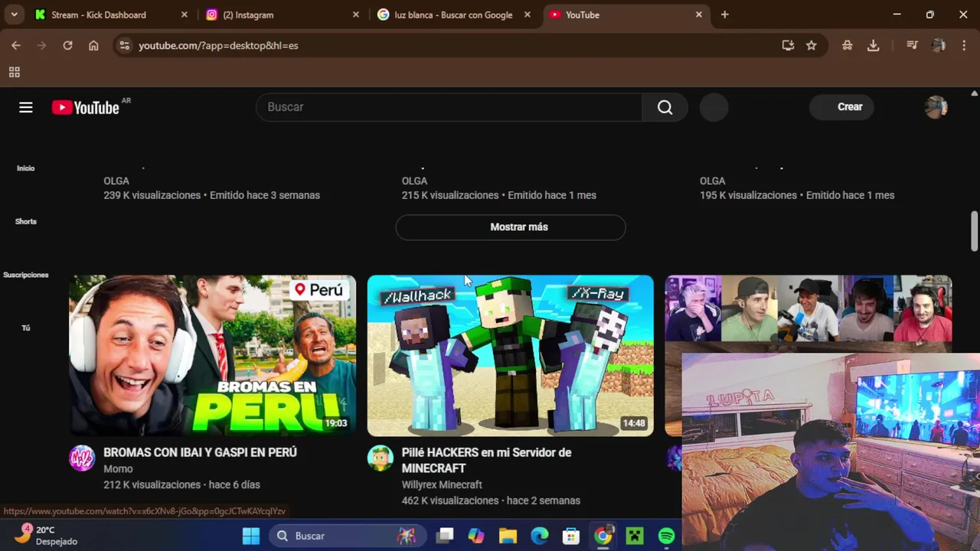The height and width of the screenshot is (551, 980).
Task: Open Spotify from the taskbar
Action: [x=666, y=536]
